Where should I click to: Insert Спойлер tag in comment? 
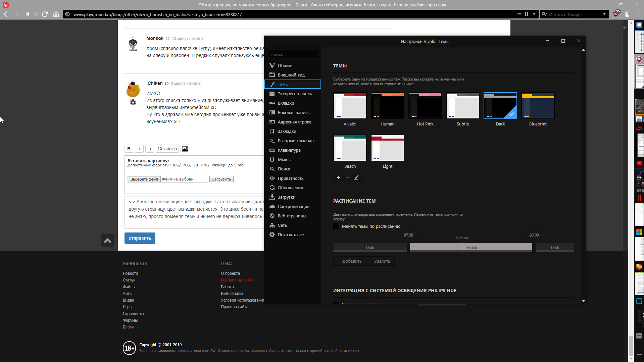click(167, 149)
